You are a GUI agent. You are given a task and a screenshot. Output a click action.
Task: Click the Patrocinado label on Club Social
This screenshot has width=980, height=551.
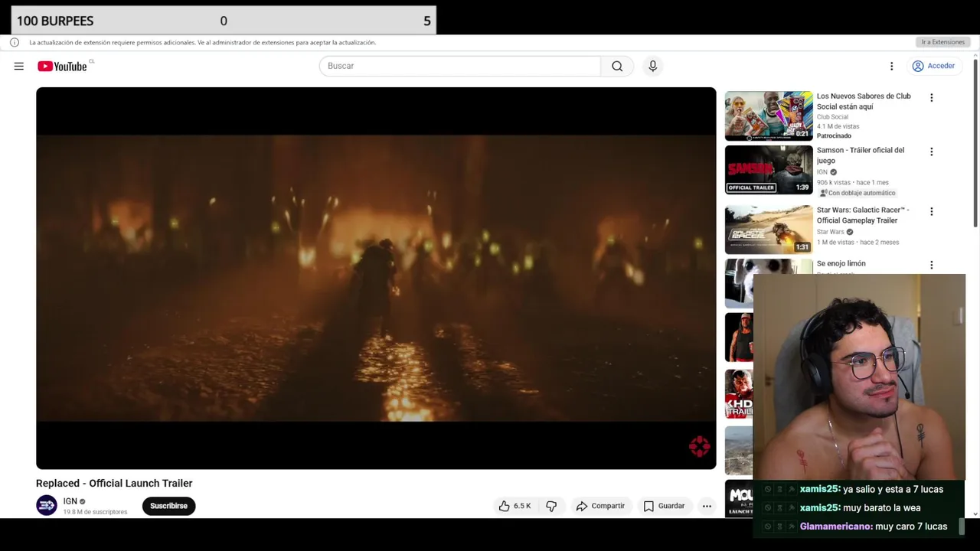point(834,136)
